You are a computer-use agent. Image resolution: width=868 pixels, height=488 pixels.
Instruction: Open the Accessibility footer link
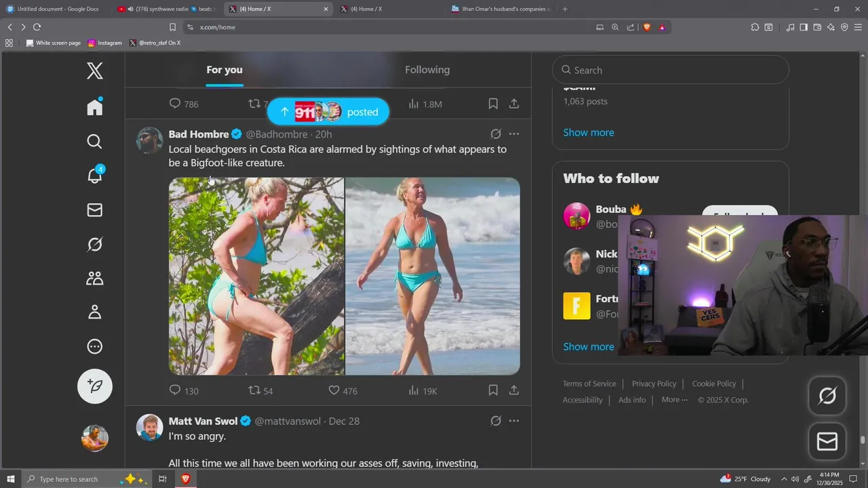(x=583, y=400)
